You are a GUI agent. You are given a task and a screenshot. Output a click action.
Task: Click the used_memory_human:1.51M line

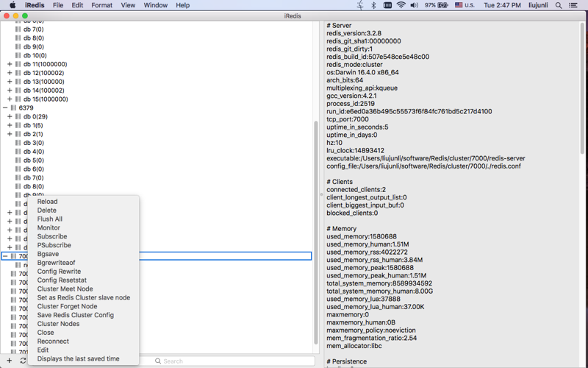368,244
